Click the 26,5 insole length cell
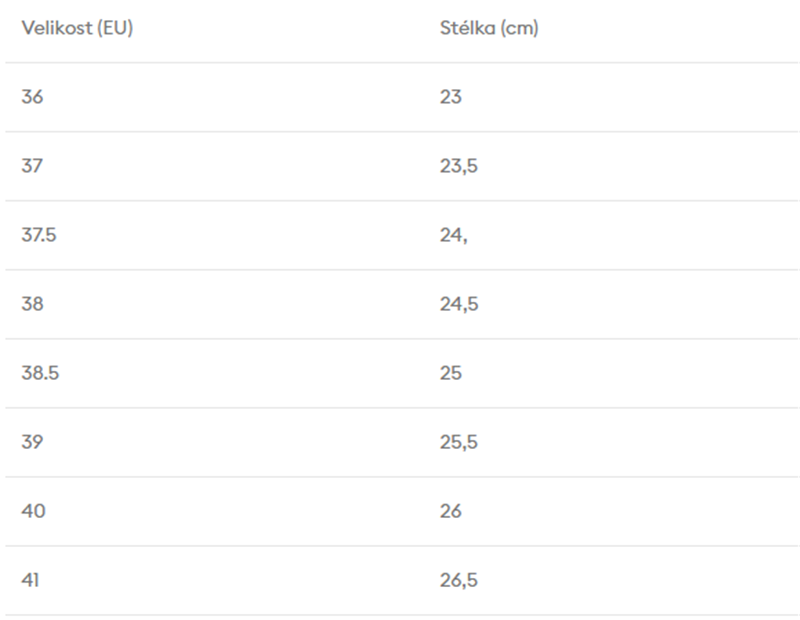The width and height of the screenshot is (800, 620). click(459, 580)
